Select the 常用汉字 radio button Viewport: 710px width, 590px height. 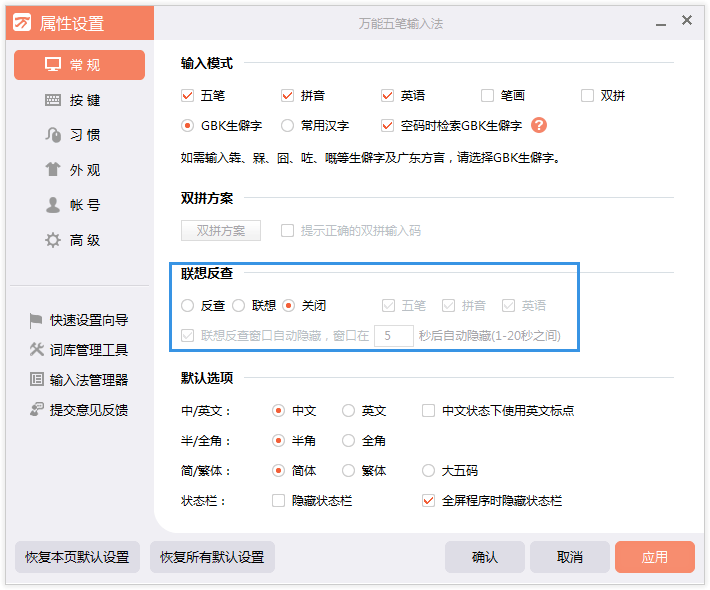(288, 125)
